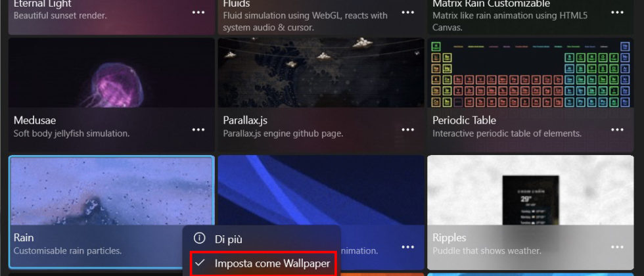Open Matrix Rain Customizable's three-dot options
The image size is (644, 276).
tap(617, 12)
